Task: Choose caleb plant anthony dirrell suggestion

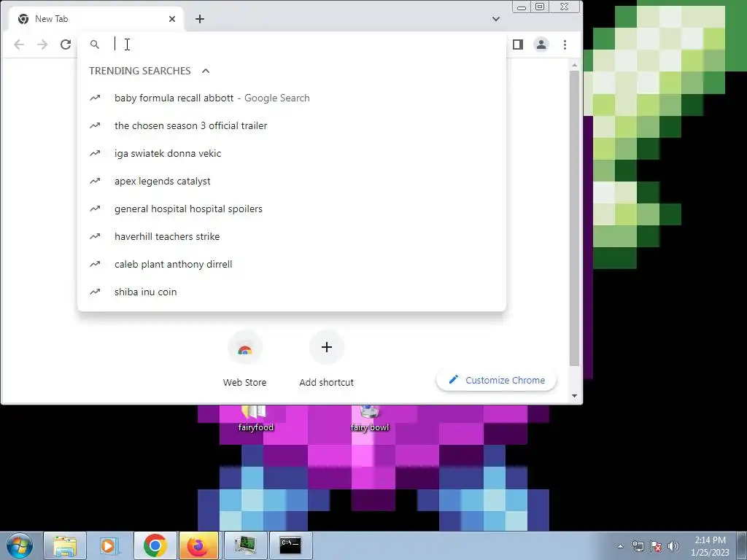Action: (x=292, y=264)
